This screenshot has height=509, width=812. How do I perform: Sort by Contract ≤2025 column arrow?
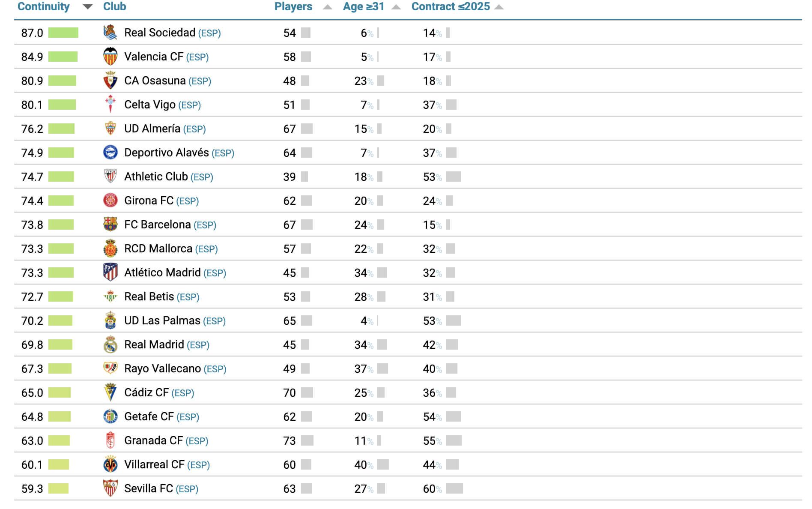498,7
